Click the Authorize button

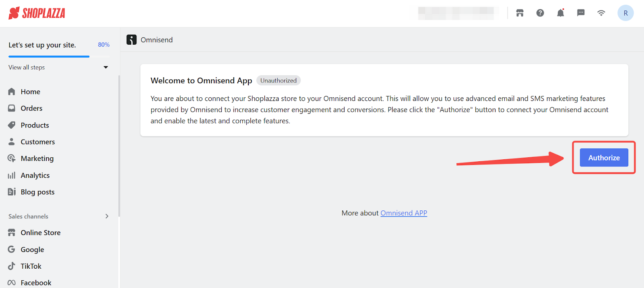[604, 158]
